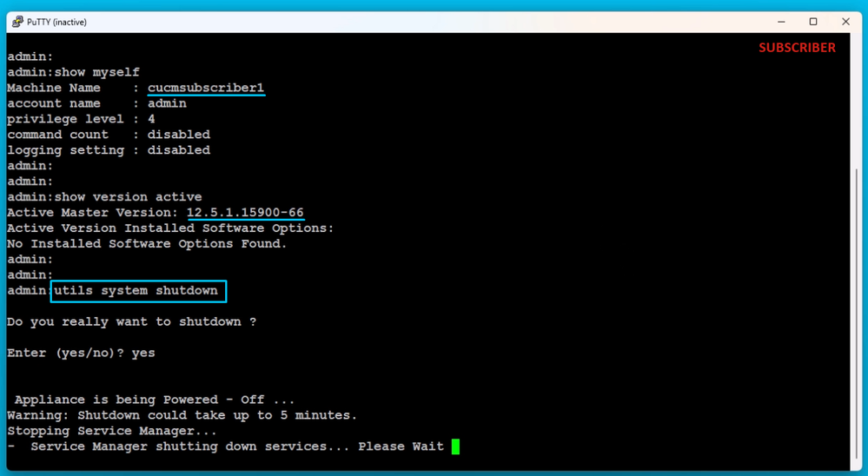Open the PuTTY system menu icon
This screenshot has height=476, width=868.
(17, 22)
